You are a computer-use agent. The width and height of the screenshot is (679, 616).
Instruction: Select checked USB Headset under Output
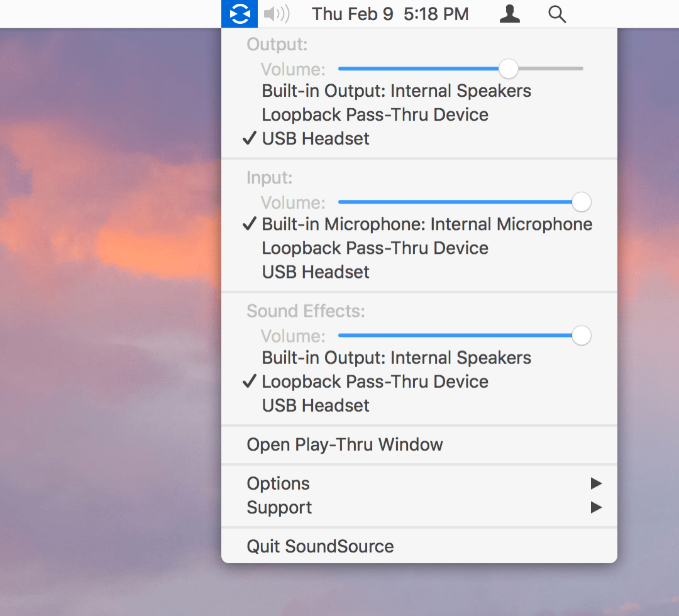point(419,138)
